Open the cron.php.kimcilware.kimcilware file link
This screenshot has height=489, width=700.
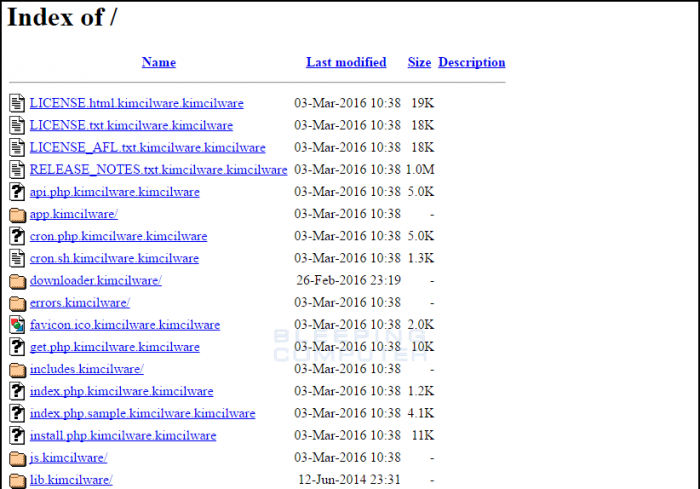(118, 236)
